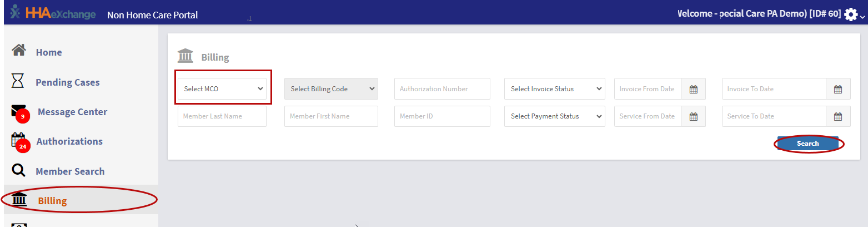Expand the chevron next to the gear
Viewport: 868px width, 227px height.
pos(862,18)
